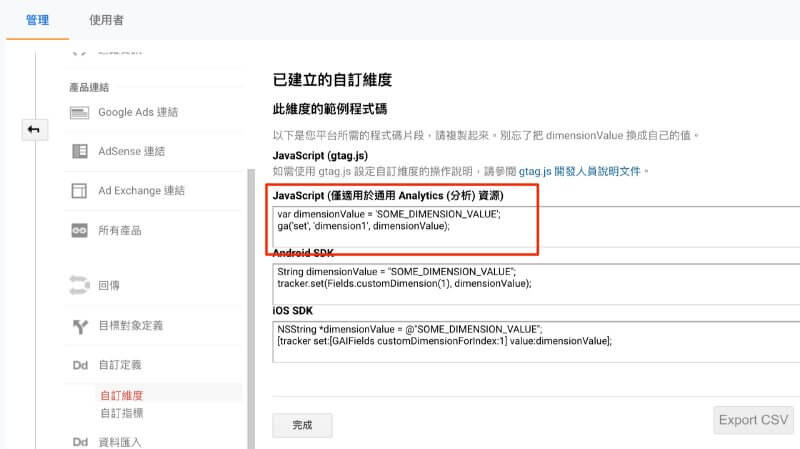
Task: Click the 產品連結 section heading
Action: [x=89, y=87]
